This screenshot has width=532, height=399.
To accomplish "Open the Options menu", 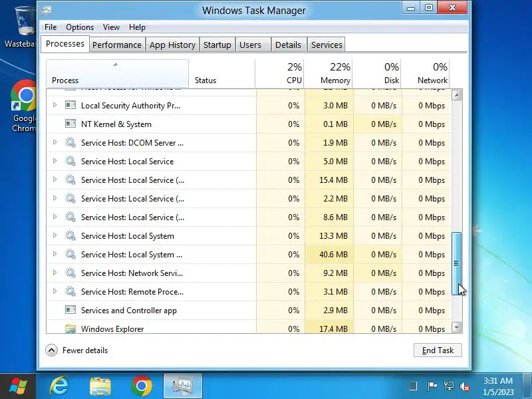I will click(x=80, y=27).
